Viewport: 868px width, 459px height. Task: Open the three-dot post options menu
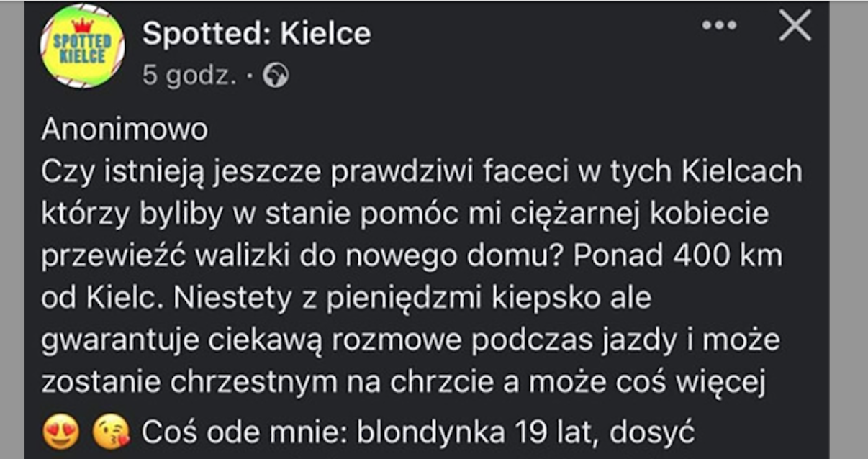pyautogui.click(x=719, y=26)
